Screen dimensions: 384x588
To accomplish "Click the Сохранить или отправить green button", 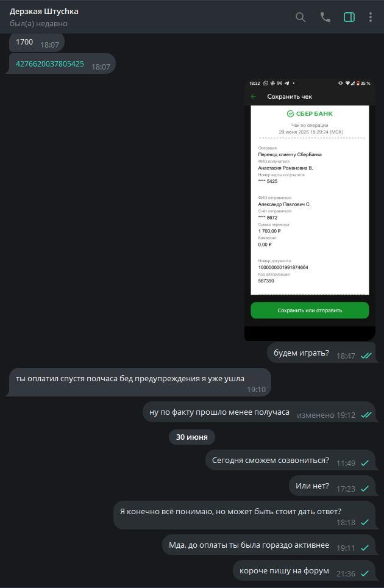I will click(310, 310).
